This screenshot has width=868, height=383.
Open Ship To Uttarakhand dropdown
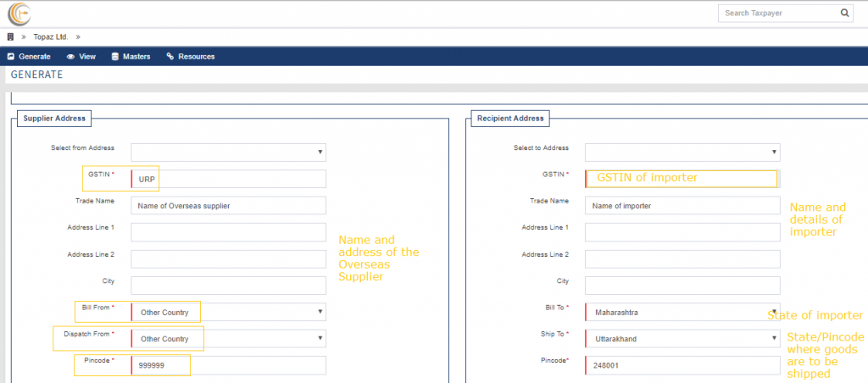coord(682,339)
